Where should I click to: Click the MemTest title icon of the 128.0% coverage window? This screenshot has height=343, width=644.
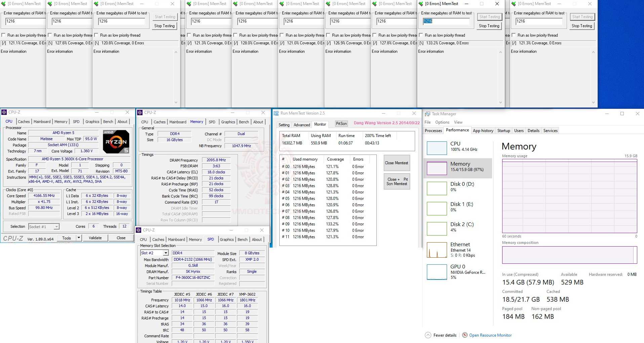pyautogui.click(x=236, y=4)
